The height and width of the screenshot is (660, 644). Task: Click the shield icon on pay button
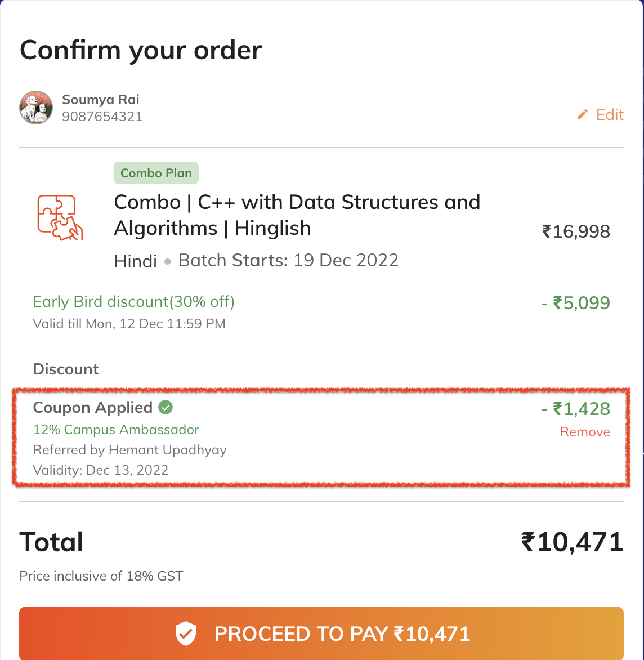[186, 634]
